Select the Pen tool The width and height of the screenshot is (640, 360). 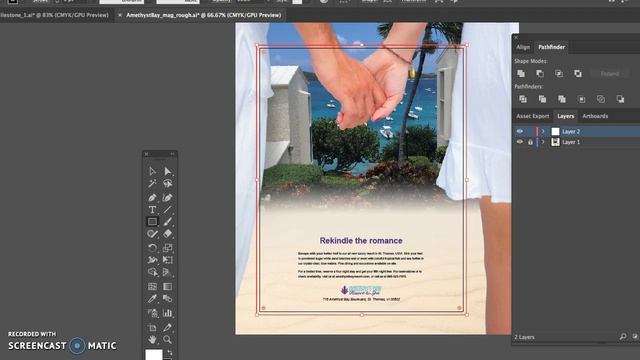click(x=152, y=198)
